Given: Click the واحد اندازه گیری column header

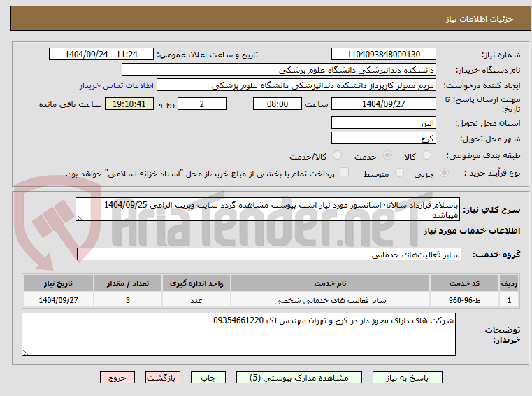Looking at the screenshot, I should pos(196,283).
